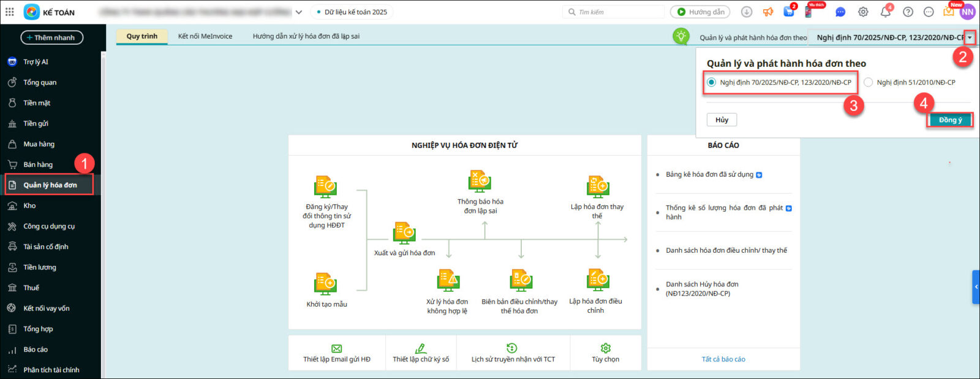
Task: Open the Dữ liệu kế toán 2025 dropdown
Action: pos(352,12)
